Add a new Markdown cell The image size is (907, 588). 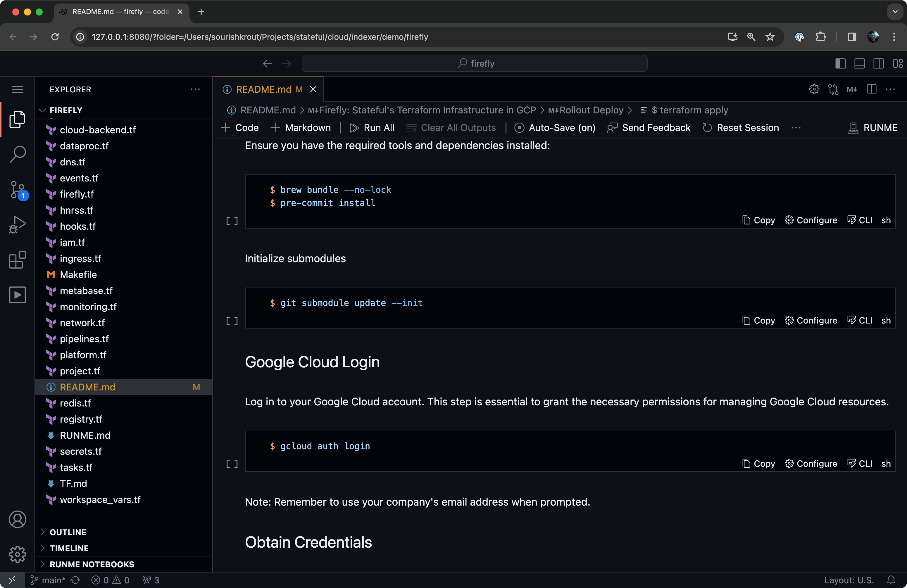click(301, 128)
